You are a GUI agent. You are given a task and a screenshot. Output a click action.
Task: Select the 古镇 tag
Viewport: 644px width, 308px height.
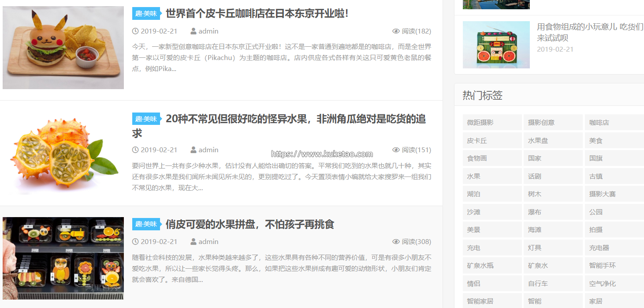point(614,176)
